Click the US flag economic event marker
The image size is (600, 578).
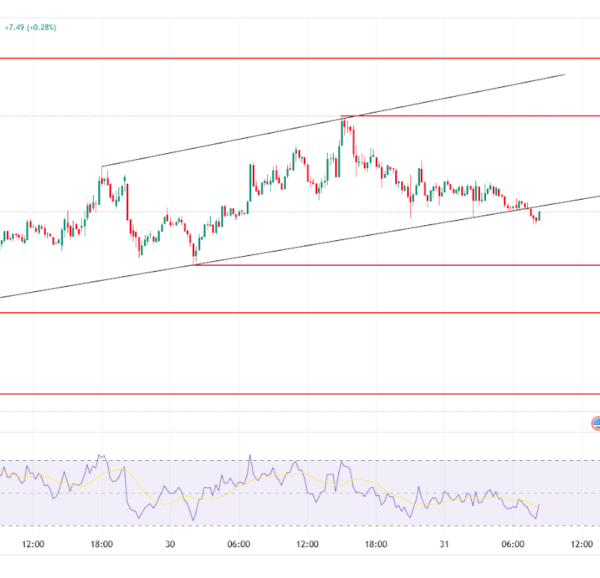pos(596,423)
